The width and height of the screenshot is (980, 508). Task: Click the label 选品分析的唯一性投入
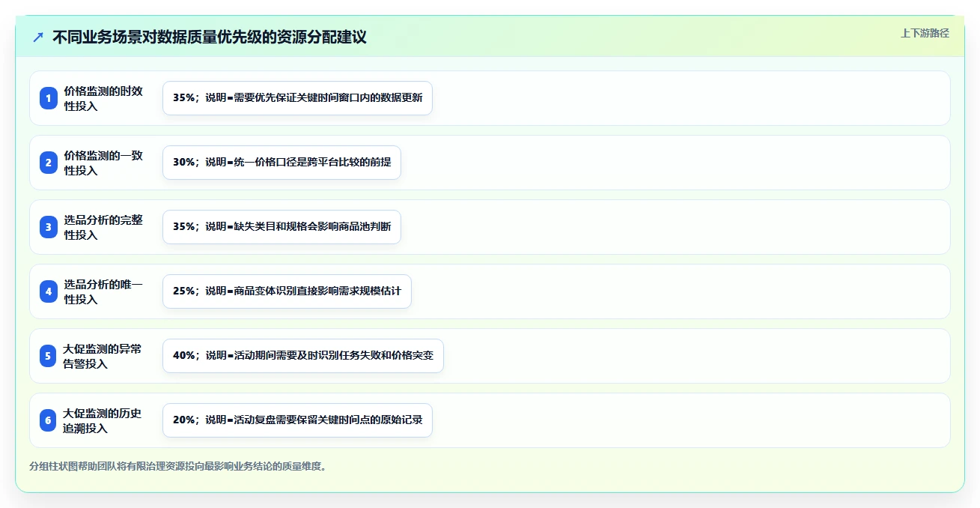pos(103,291)
